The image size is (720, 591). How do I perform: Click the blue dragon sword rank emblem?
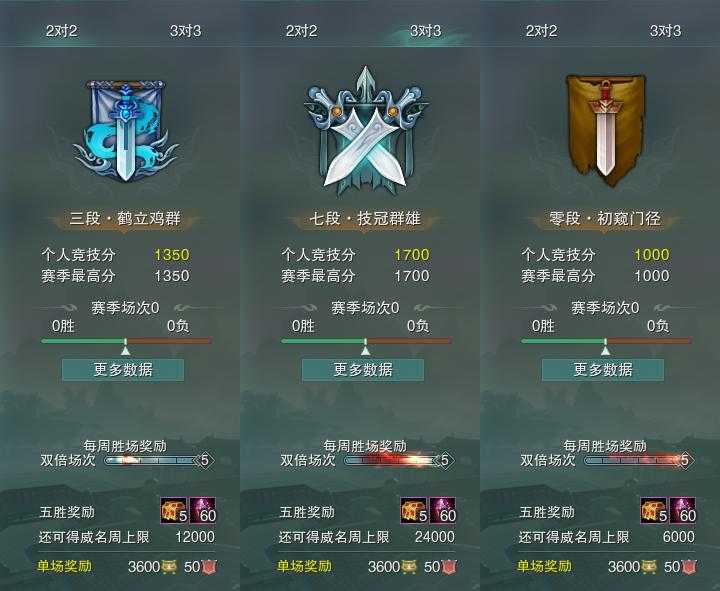[125, 131]
